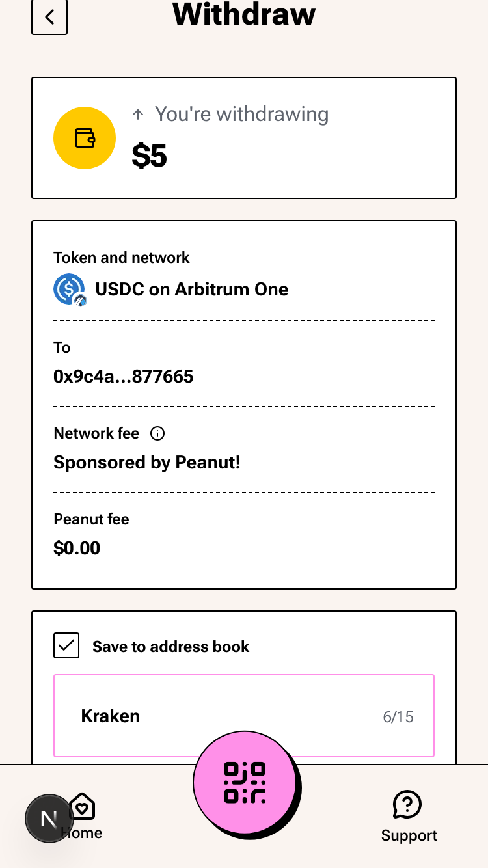The height and width of the screenshot is (868, 488).
Task: Click the $5 withdrawal amount
Action: coord(149,156)
